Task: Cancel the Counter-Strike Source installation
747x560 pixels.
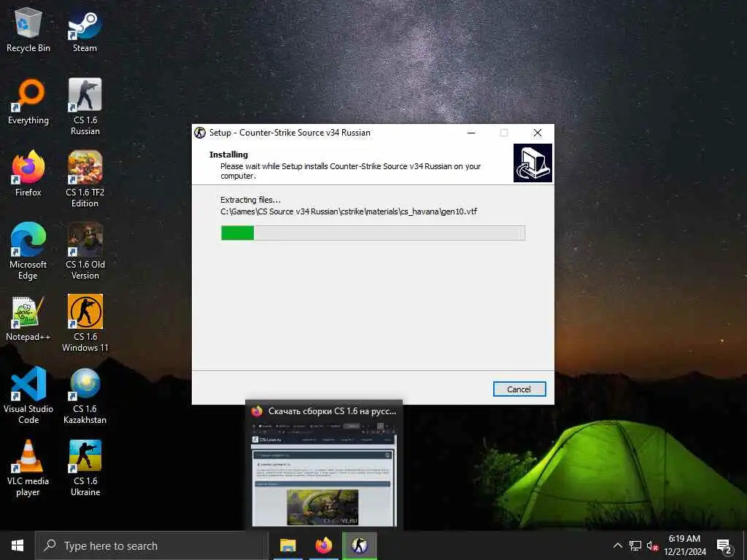Action: pyautogui.click(x=519, y=389)
